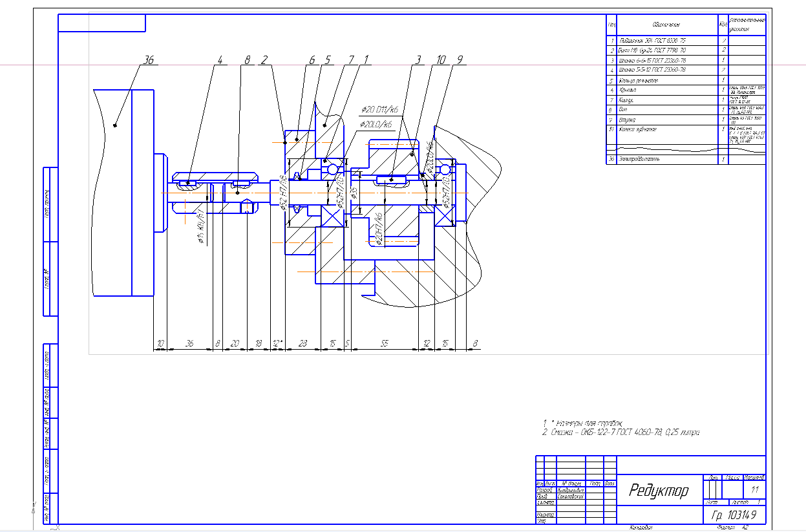The image size is (806, 532).
Task: Click position callout number 36 leader label
Action: pos(148,61)
